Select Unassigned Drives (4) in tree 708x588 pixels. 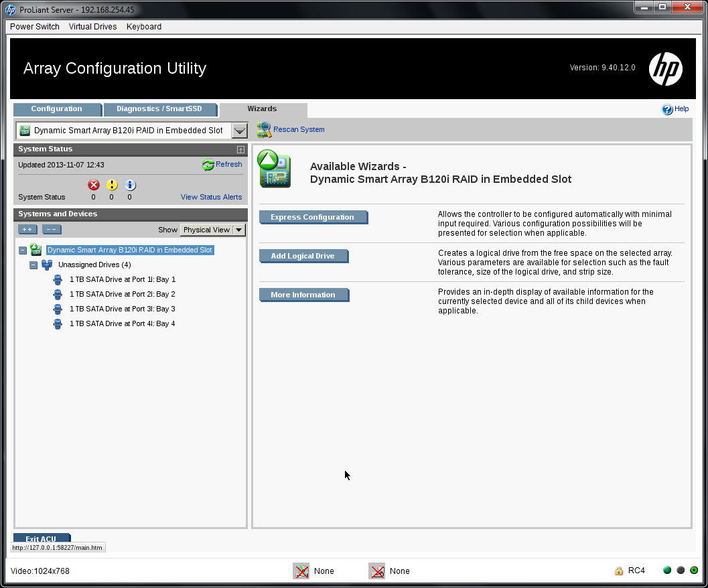pyautogui.click(x=94, y=265)
